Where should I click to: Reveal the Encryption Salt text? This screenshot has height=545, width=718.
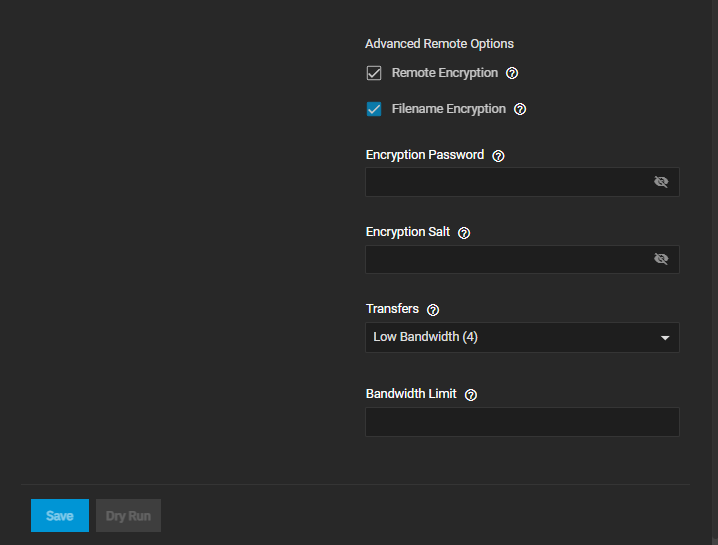pyautogui.click(x=661, y=259)
